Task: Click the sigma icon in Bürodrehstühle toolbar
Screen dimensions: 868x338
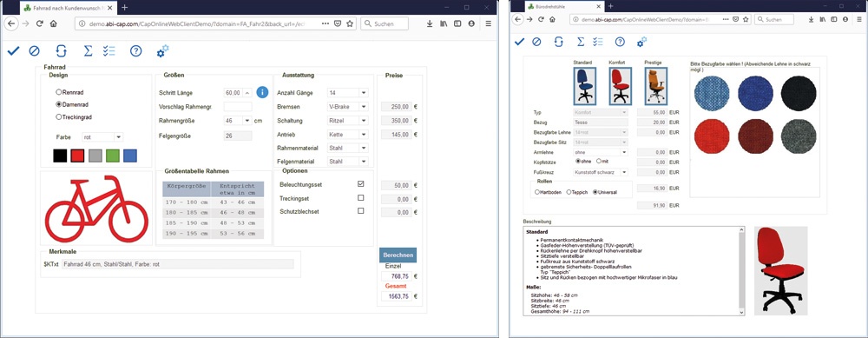Action: click(x=580, y=42)
